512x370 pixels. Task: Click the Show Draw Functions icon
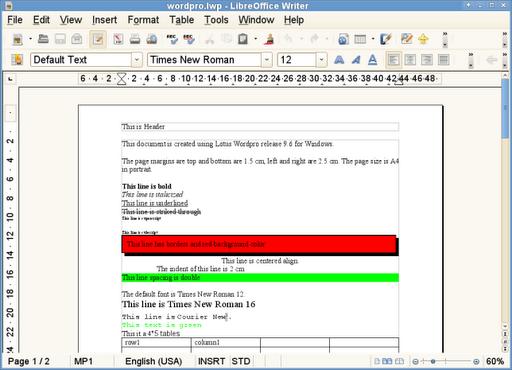click(x=386, y=39)
